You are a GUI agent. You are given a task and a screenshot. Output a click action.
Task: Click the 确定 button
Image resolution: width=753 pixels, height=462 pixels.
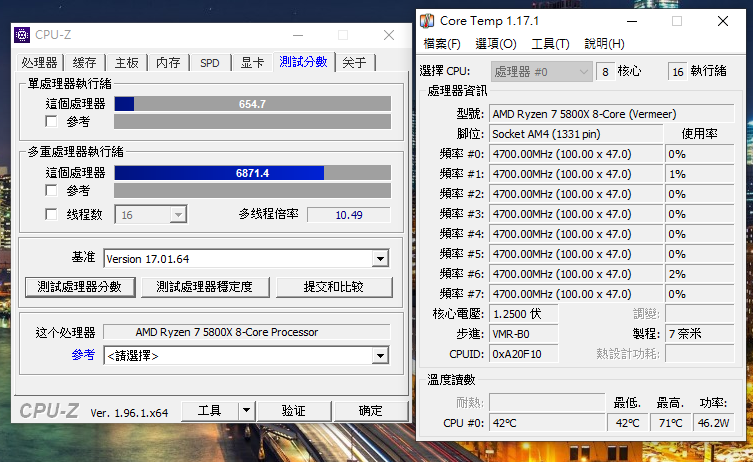[x=370, y=411]
